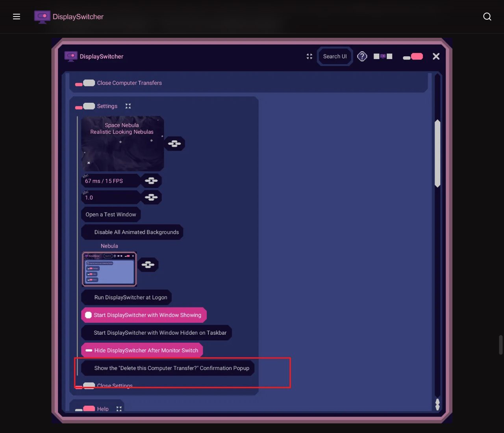Viewport: 504px width, 433px height.
Task: Click the 1.0 value field
Action: [111, 198]
